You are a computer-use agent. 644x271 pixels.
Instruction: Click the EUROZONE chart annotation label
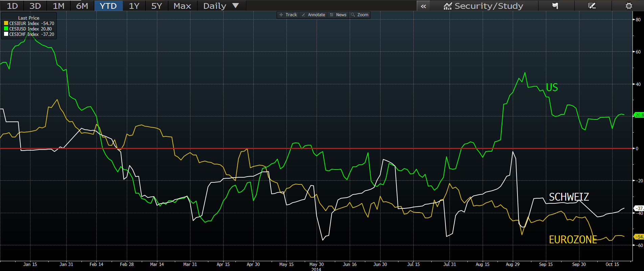click(573, 240)
